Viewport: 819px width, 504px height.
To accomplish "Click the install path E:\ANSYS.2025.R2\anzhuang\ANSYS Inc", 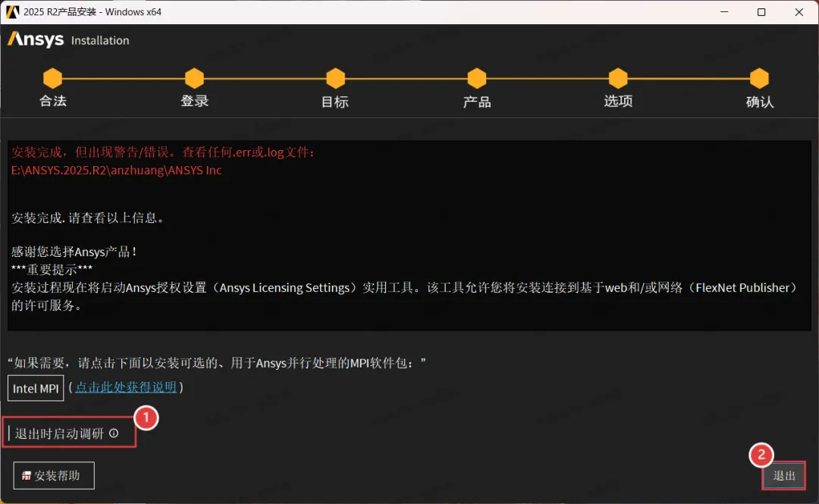I will pyautogui.click(x=117, y=171).
